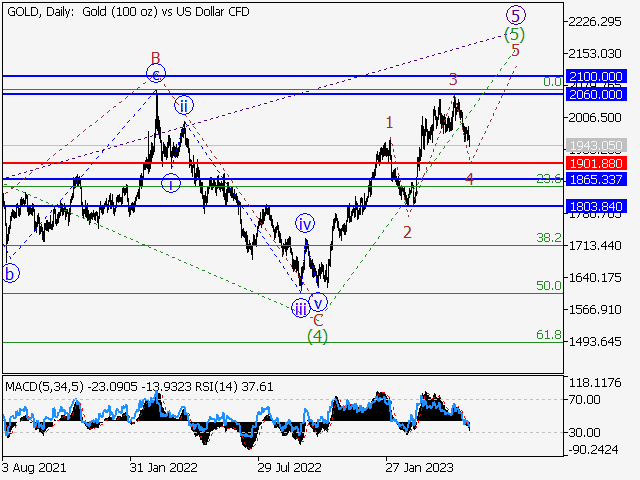Click the 2226.295 price axis value

pos(595,22)
